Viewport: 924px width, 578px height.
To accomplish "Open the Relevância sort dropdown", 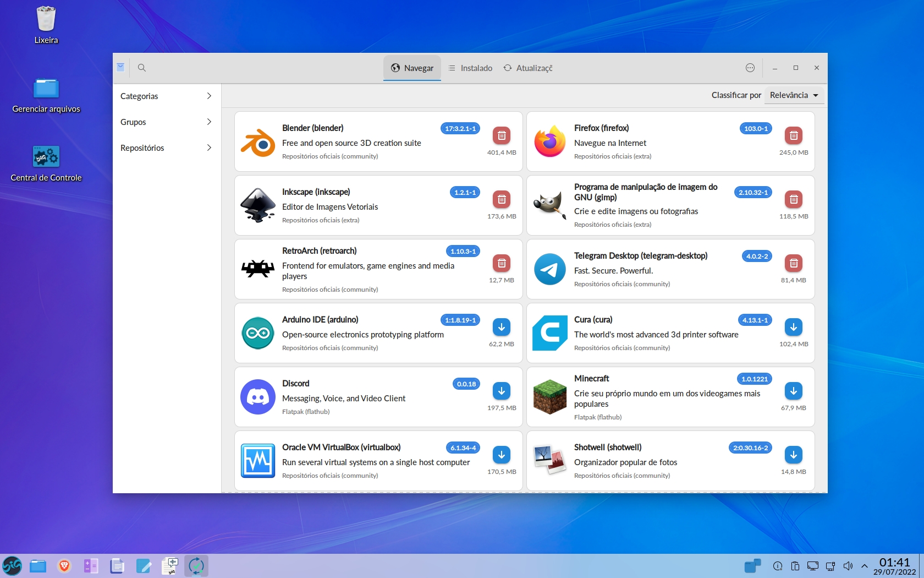I will (794, 95).
